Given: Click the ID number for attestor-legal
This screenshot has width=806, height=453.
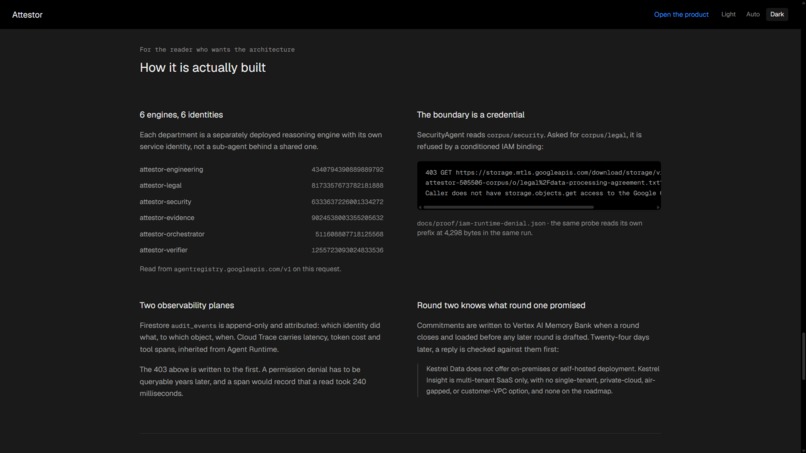Looking at the screenshot, I should (x=347, y=185).
